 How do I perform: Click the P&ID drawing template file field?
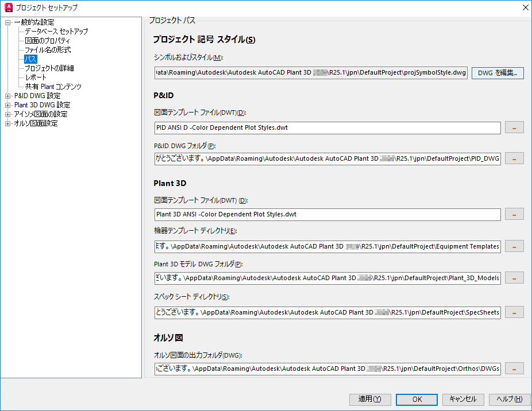(327, 128)
